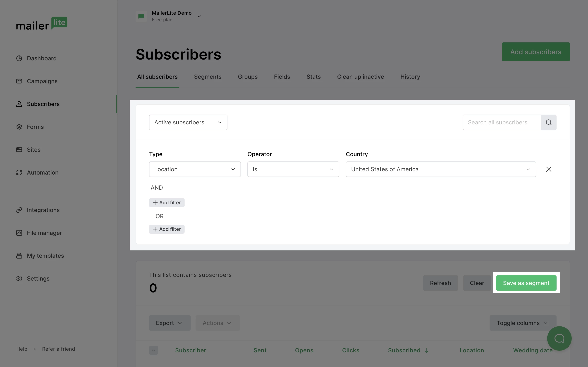This screenshot has height=367, width=588.
Task: Focus the Search all subscribers field
Action: (x=501, y=122)
